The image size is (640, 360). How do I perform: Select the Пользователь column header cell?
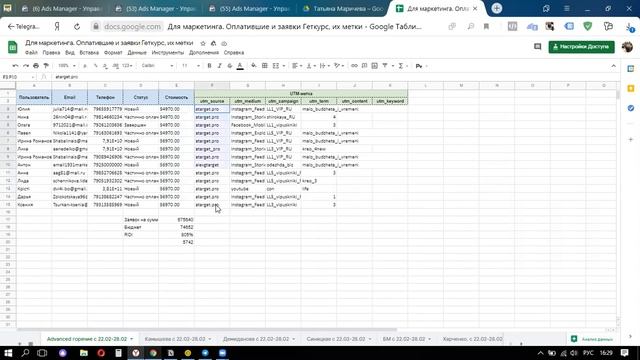coord(34,97)
